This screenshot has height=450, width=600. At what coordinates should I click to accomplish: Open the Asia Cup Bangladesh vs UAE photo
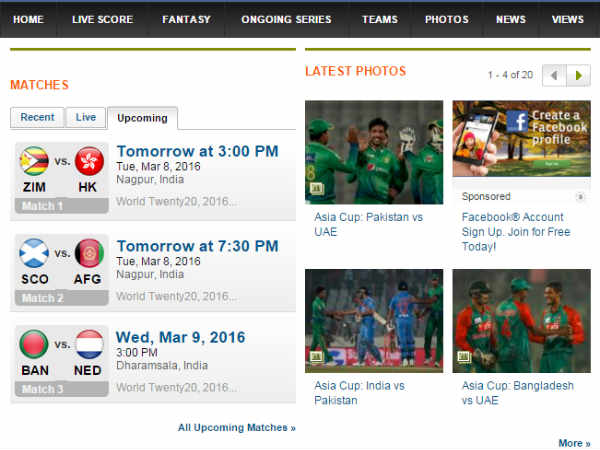(522, 321)
